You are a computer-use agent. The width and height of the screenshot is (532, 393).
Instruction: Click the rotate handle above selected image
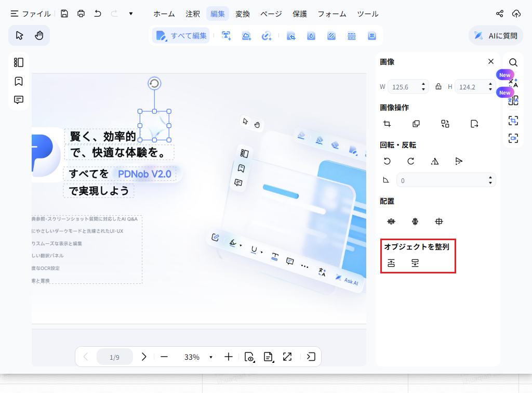(x=154, y=84)
